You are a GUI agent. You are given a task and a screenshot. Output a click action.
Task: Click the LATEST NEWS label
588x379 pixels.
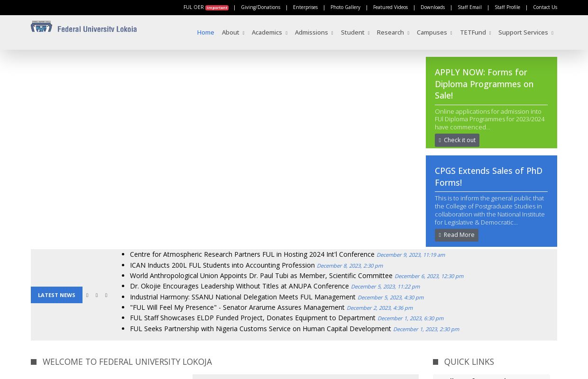pyautogui.click(x=56, y=295)
